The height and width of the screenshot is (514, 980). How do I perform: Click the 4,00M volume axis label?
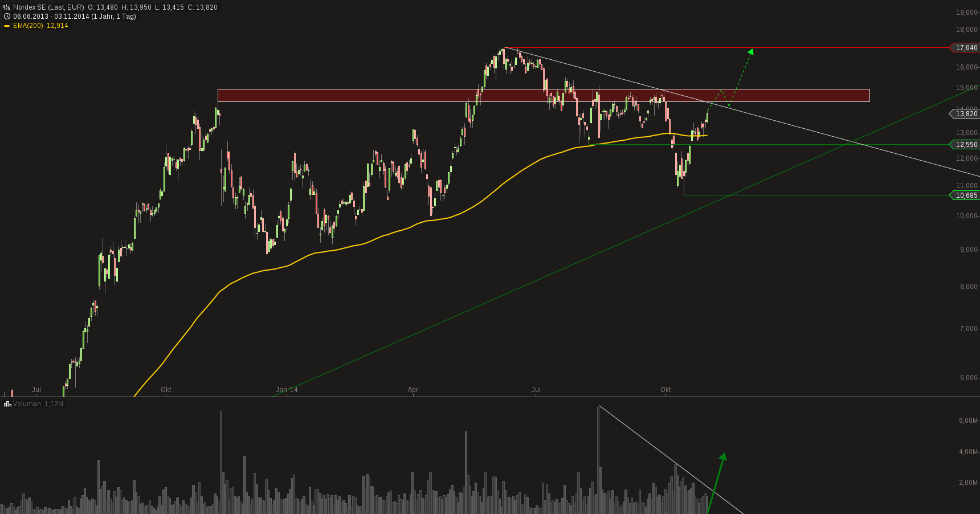coord(968,452)
